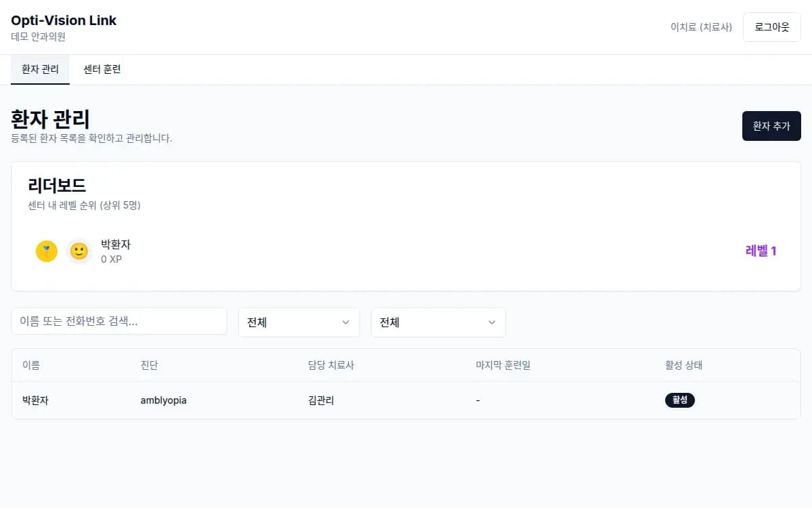Click the 활성 상태 column header
This screenshot has height=508, width=812.
tap(684, 365)
